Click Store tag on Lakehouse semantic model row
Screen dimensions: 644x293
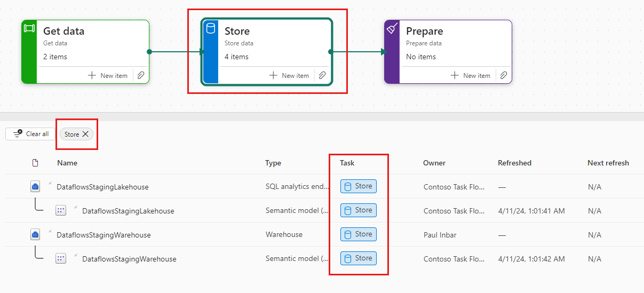[359, 210]
